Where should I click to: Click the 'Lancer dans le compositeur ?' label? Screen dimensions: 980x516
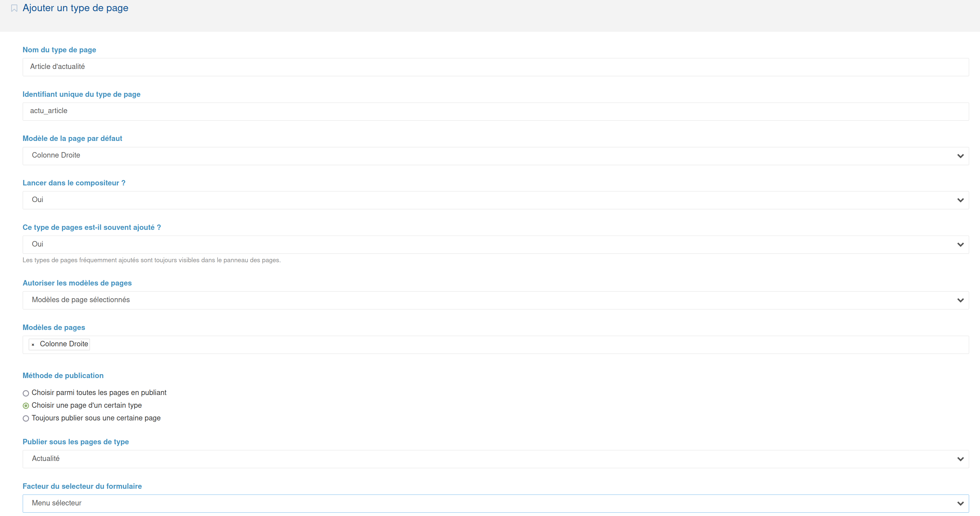74,183
